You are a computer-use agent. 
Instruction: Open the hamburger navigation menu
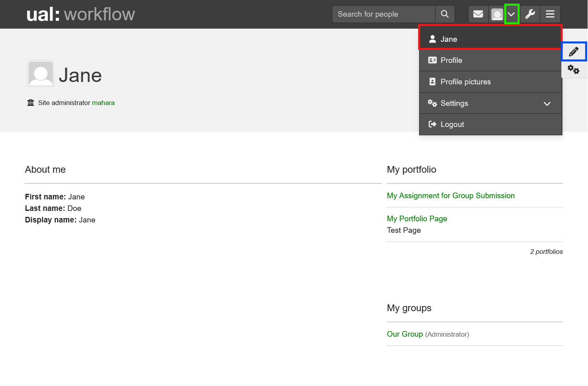click(550, 14)
